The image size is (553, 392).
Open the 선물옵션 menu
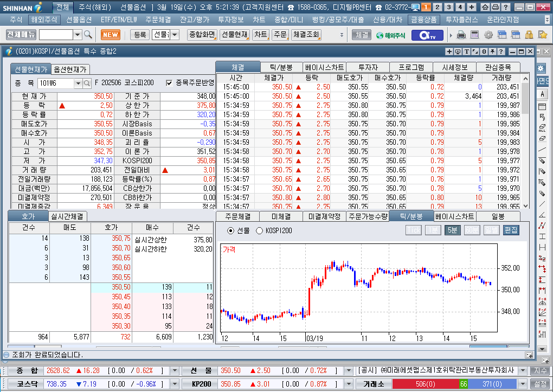(79, 20)
